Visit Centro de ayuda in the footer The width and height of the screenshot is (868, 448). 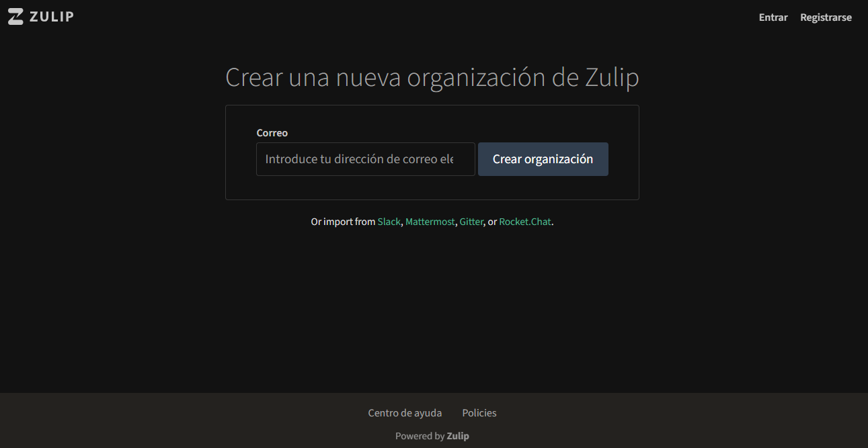point(405,413)
